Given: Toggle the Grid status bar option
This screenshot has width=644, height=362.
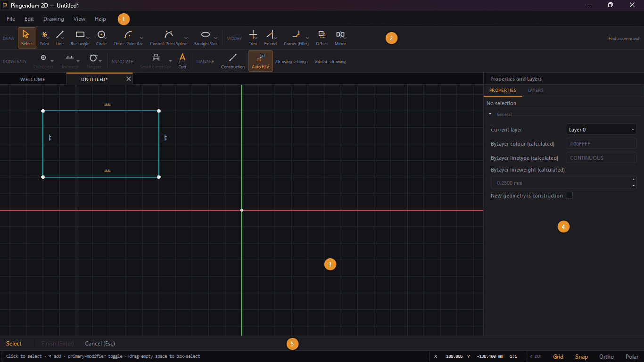Looking at the screenshot, I should (x=558, y=357).
